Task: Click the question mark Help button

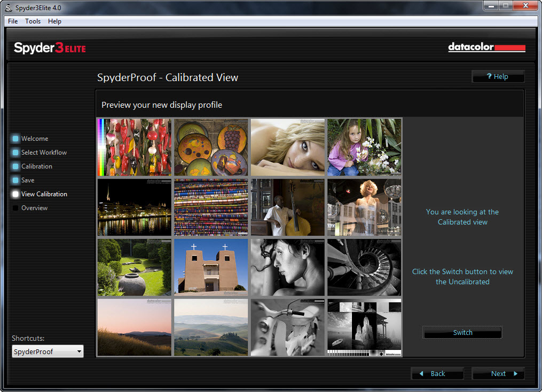Action: tap(498, 77)
